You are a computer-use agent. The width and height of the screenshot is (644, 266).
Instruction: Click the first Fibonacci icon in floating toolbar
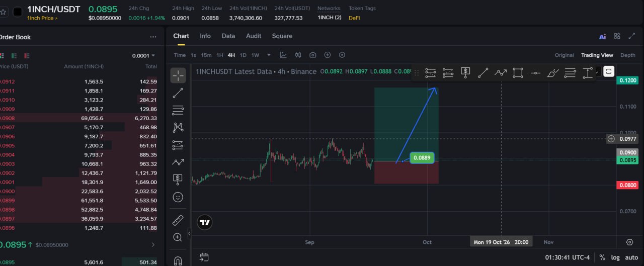[x=431, y=73]
